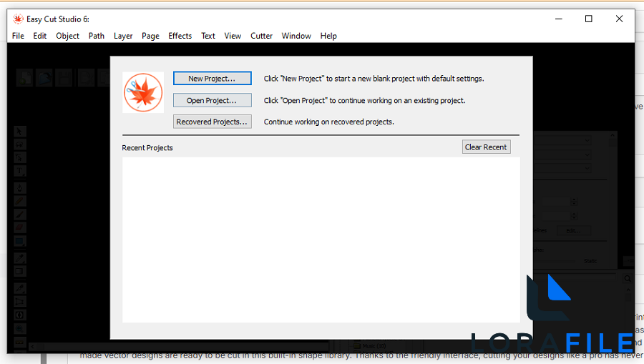Open the View menu
644x364 pixels.
(x=233, y=36)
